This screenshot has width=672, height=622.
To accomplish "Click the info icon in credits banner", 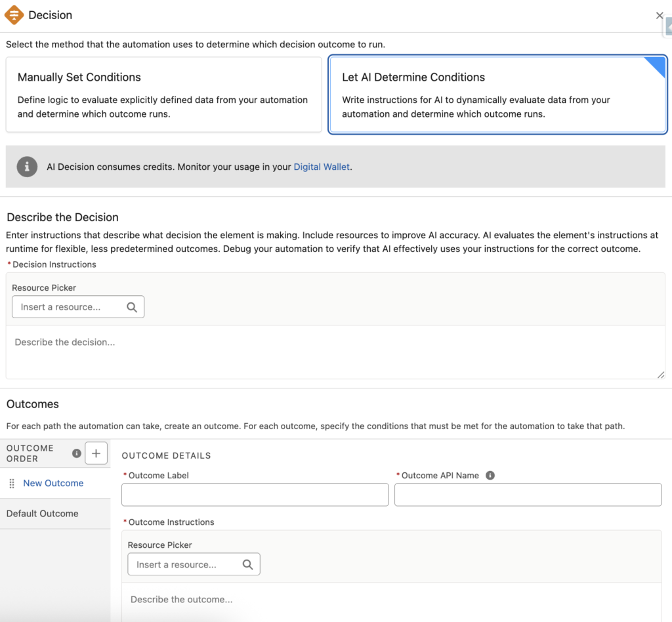I will point(27,167).
